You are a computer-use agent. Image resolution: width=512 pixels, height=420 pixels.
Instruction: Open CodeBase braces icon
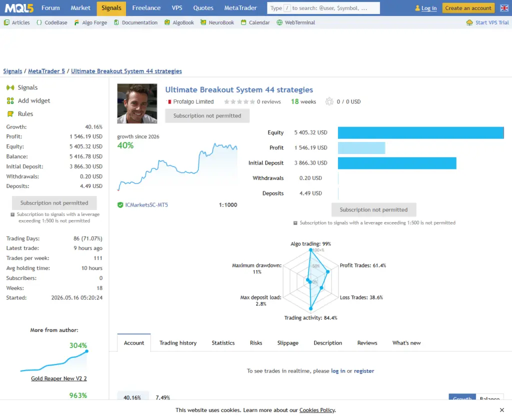point(39,22)
